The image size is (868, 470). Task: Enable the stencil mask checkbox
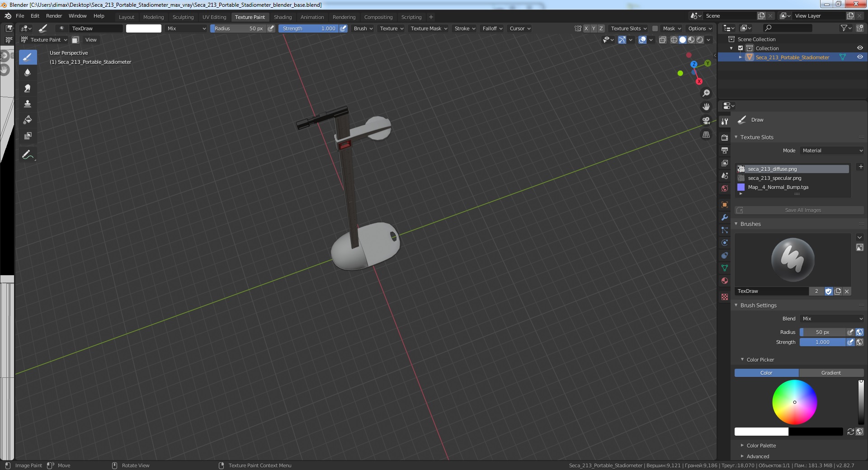(x=655, y=28)
